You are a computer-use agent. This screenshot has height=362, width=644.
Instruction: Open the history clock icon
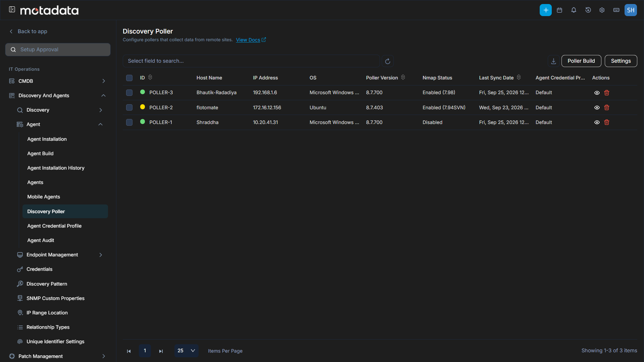[588, 10]
